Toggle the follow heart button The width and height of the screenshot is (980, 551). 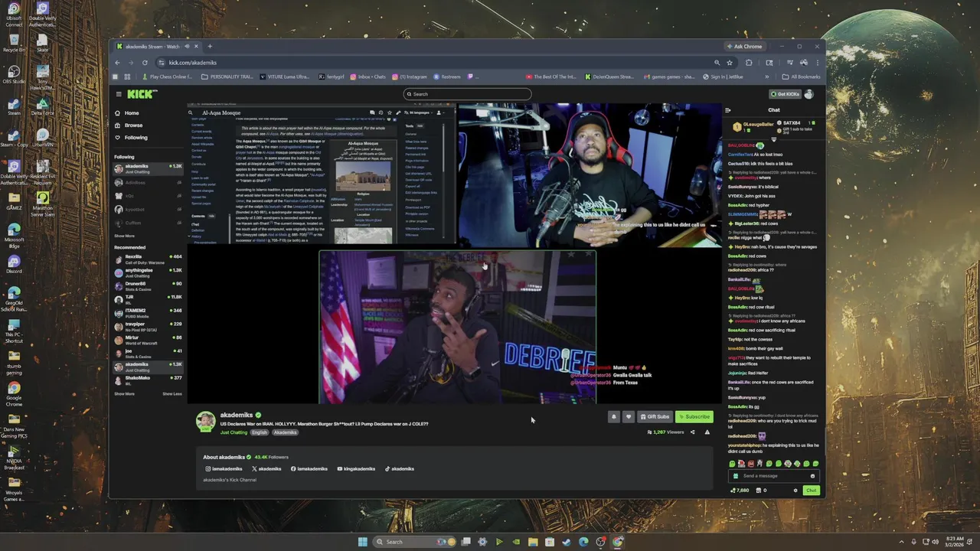tap(629, 417)
